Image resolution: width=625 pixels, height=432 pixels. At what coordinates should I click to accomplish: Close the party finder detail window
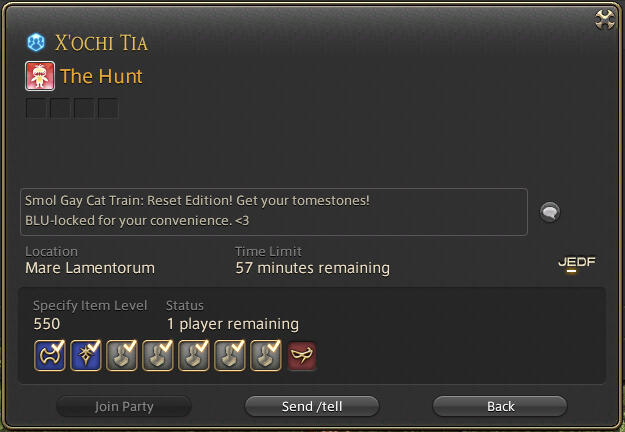(605, 19)
